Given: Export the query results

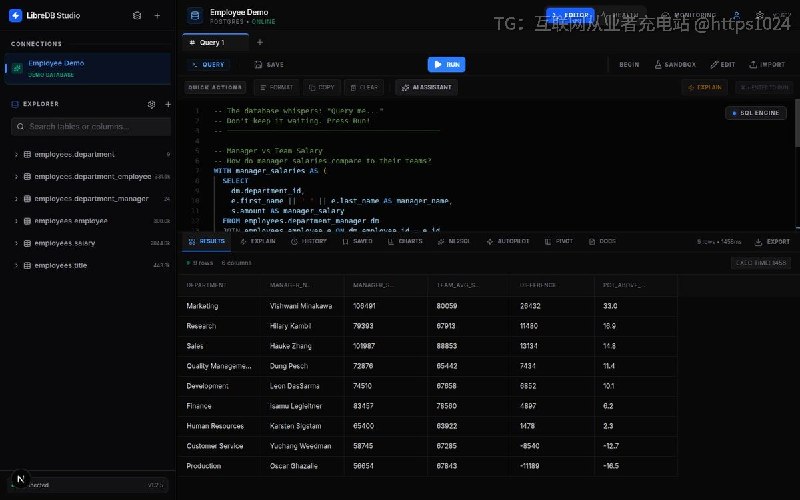Looking at the screenshot, I should coord(772,241).
